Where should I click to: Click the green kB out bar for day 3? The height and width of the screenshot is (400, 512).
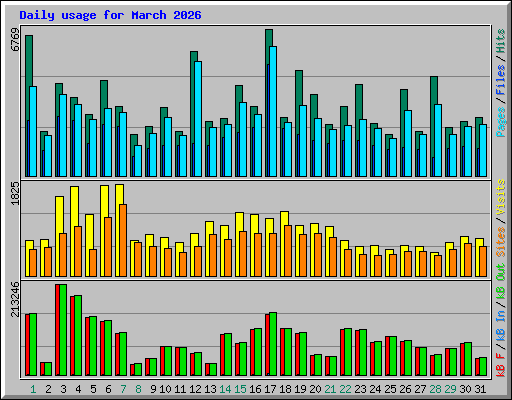click(x=63, y=330)
